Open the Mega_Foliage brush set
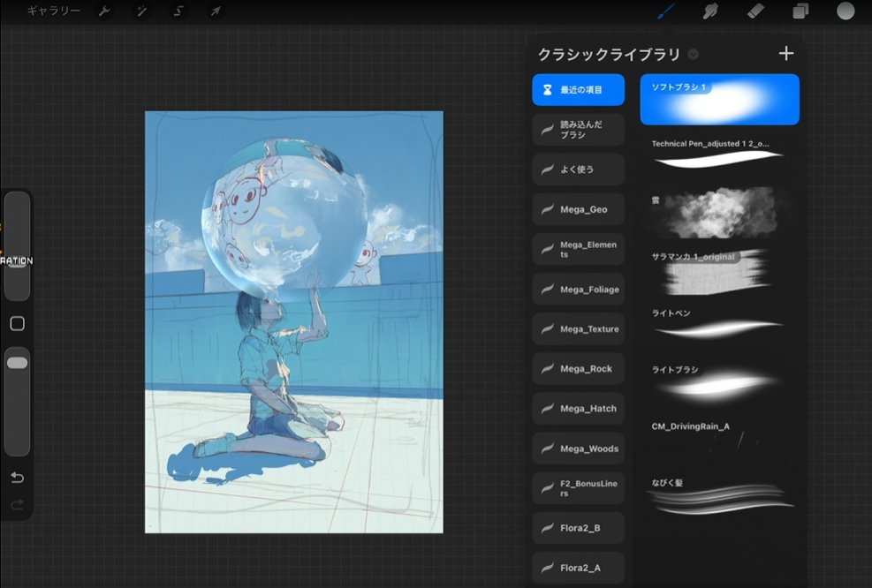Viewport: 872px width, 588px height. (x=579, y=289)
